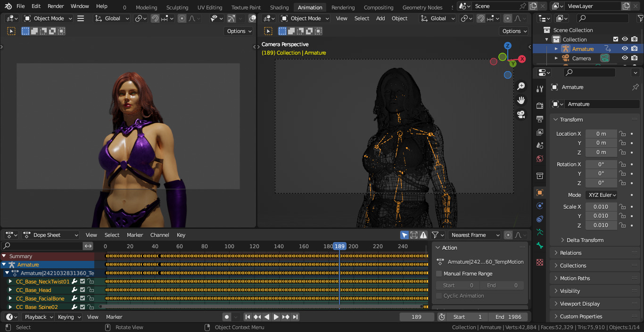Open Nearest Frame snapping dropdown
The height and width of the screenshot is (332, 644).
click(474, 235)
